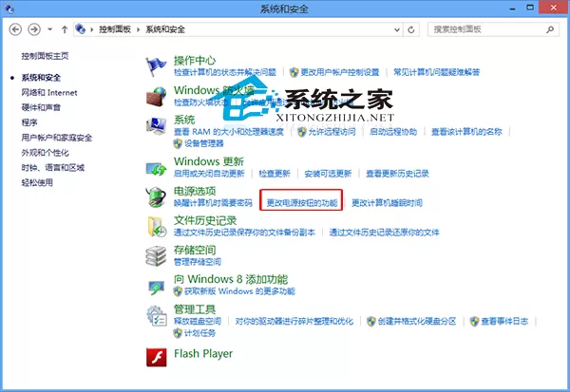Open the 存储空间 drives icon
570x392 pixels.
pyautogui.click(x=157, y=256)
